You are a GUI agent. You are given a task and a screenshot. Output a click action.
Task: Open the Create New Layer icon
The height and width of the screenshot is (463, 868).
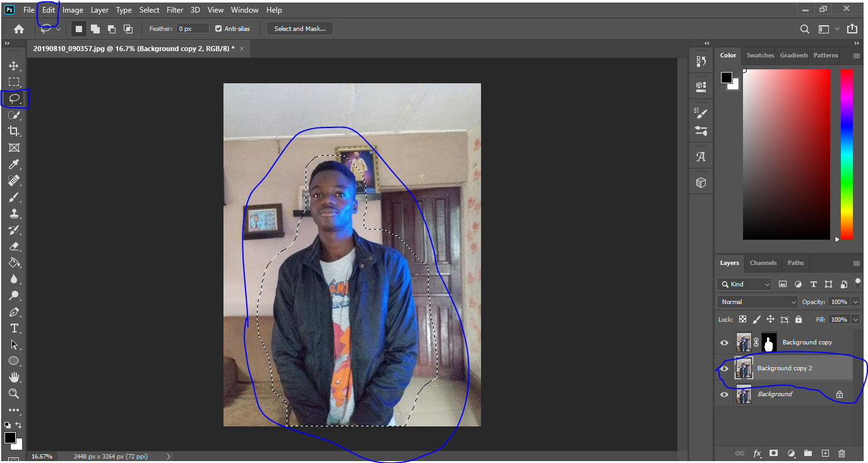pyautogui.click(x=824, y=453)
